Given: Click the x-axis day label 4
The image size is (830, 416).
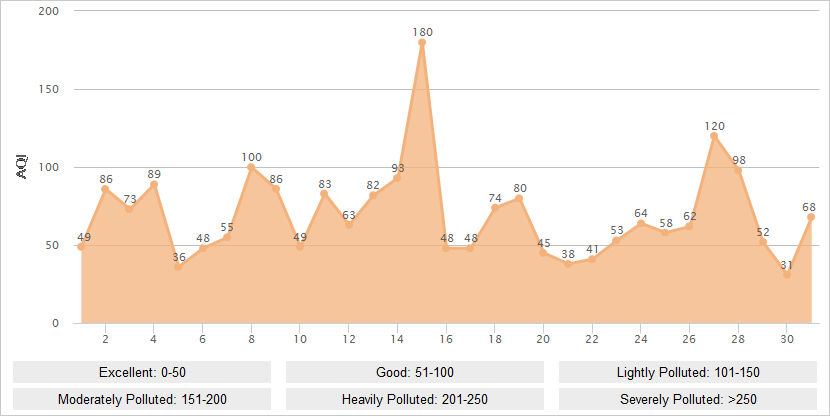Looking at the screenshot, I should click(154, 339).
